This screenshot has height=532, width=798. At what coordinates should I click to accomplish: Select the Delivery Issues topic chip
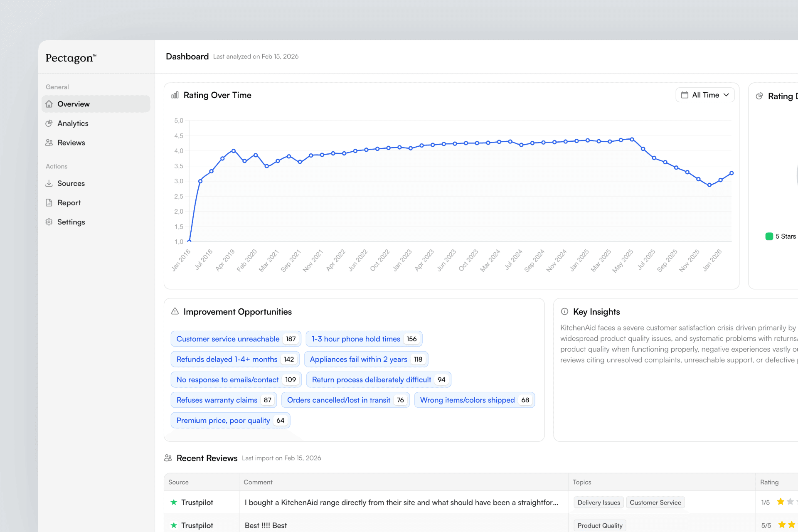pyautogui.click(x=598, y=502)
